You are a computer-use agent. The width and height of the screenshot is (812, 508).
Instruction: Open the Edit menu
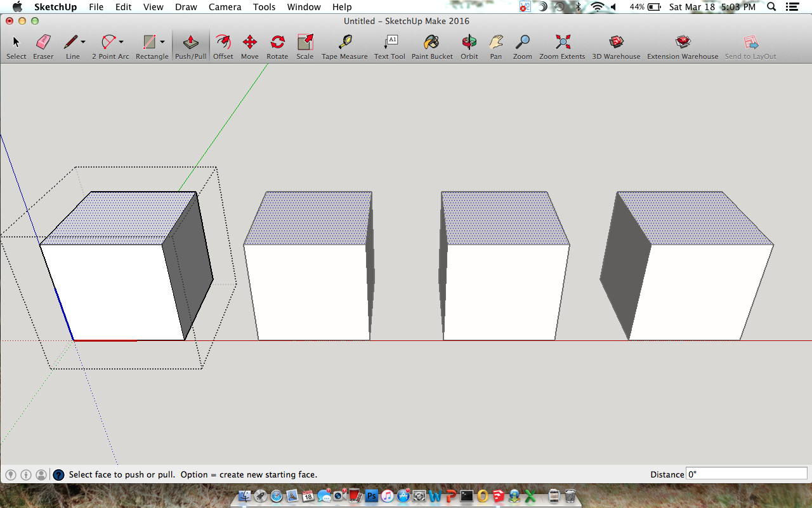click(123, 7)
